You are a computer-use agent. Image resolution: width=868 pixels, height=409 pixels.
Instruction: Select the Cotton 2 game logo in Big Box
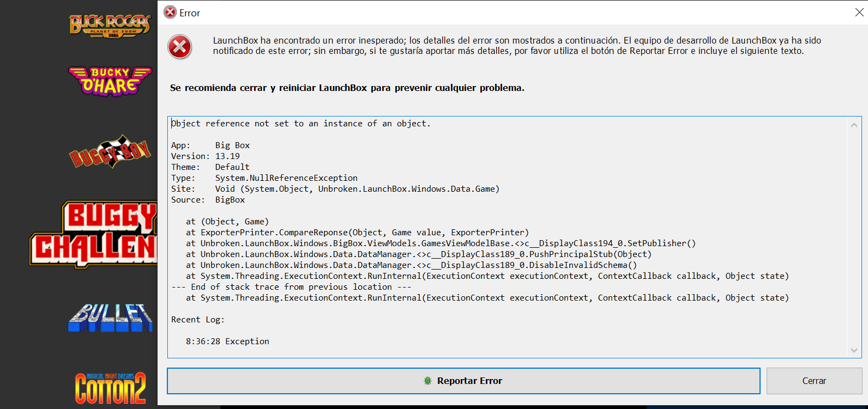(111, 388)
